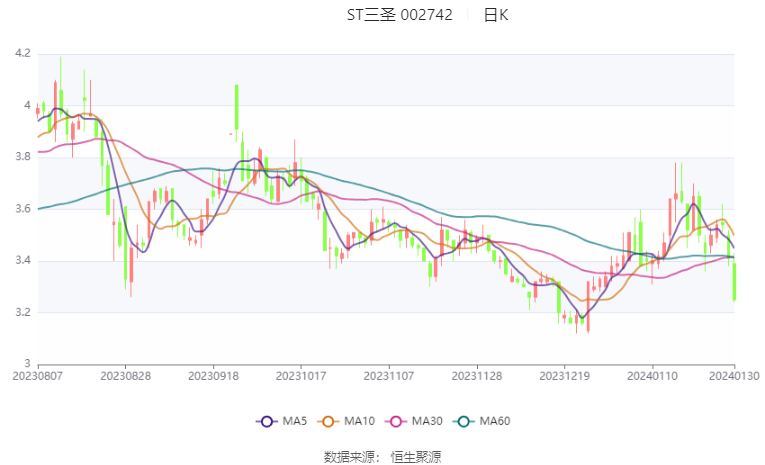
Task: Toggle the MA5 legend entry
Action: pos(282,421)
